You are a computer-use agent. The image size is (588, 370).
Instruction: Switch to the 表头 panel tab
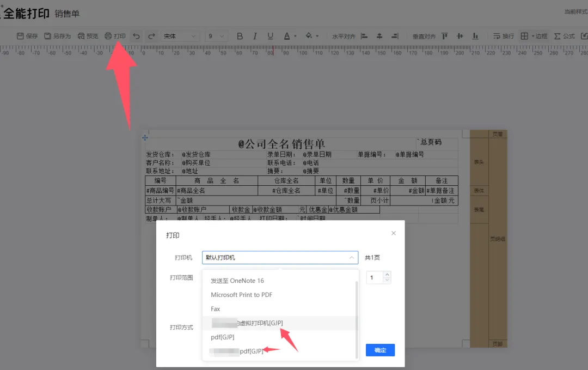[478, 161]
